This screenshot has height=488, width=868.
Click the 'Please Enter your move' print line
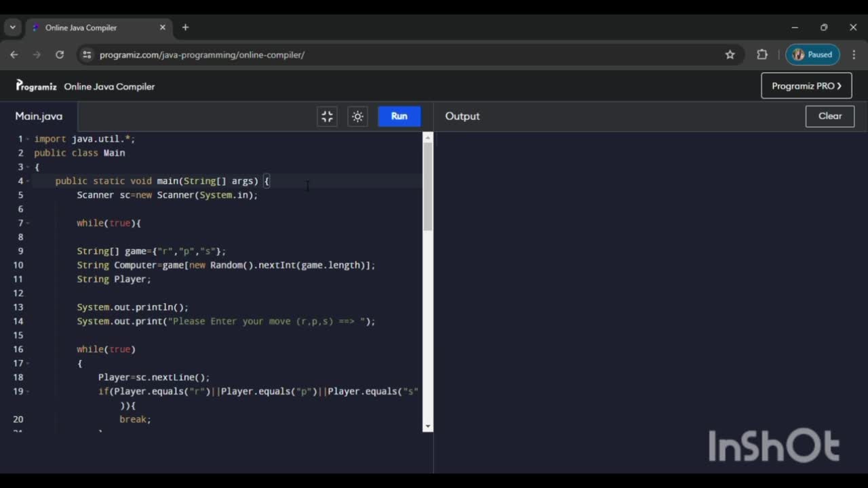click(226, 321)
